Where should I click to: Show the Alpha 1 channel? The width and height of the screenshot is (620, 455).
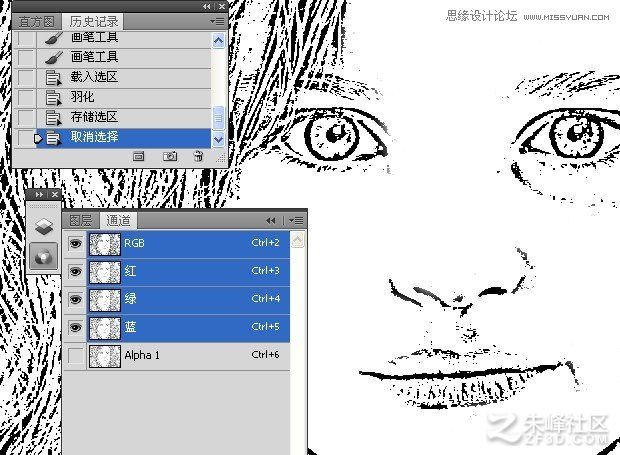click(x=76, y=356)
